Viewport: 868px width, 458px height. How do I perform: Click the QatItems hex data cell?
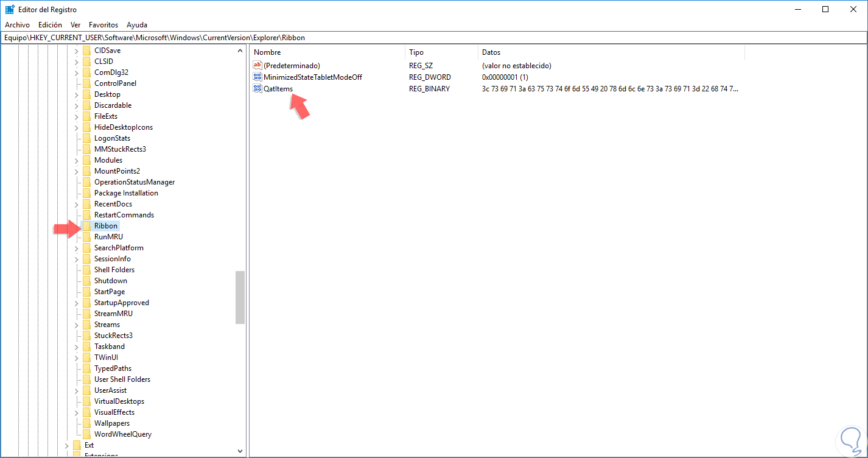(x=609, y=88)
